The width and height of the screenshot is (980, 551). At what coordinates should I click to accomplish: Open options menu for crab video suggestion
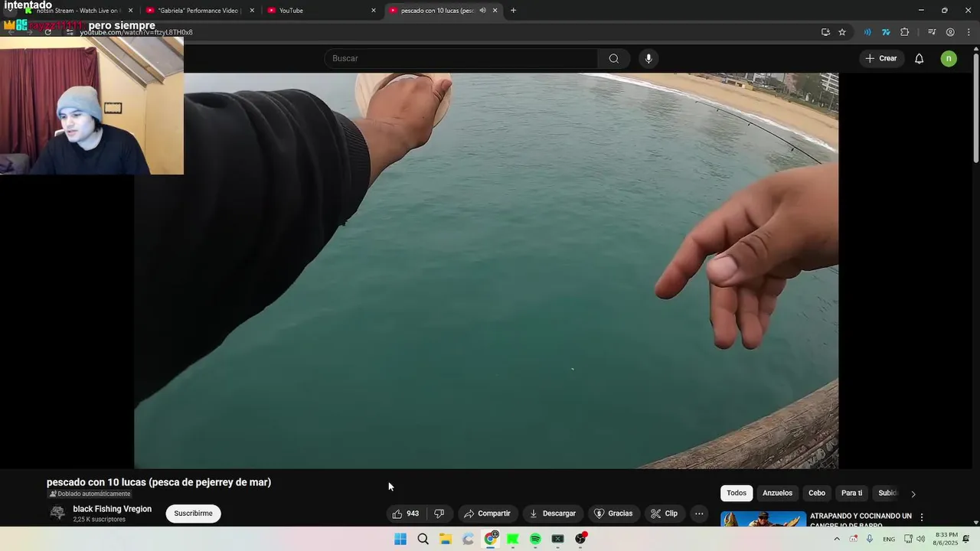coord(922,517)
